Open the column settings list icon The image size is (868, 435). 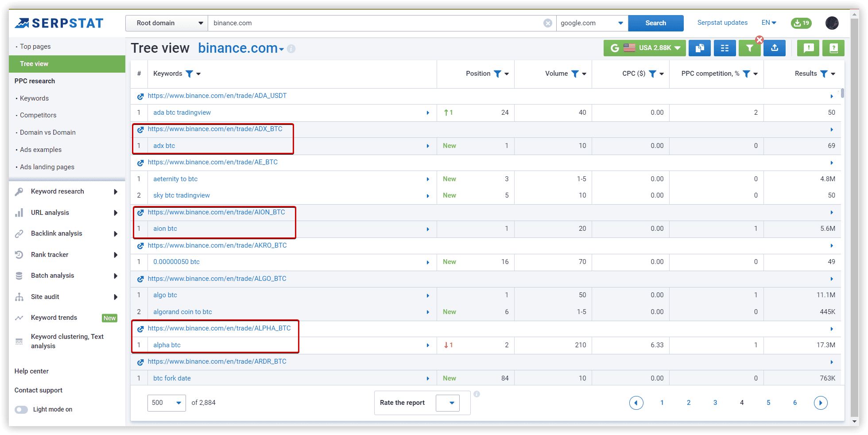[725, 48]
